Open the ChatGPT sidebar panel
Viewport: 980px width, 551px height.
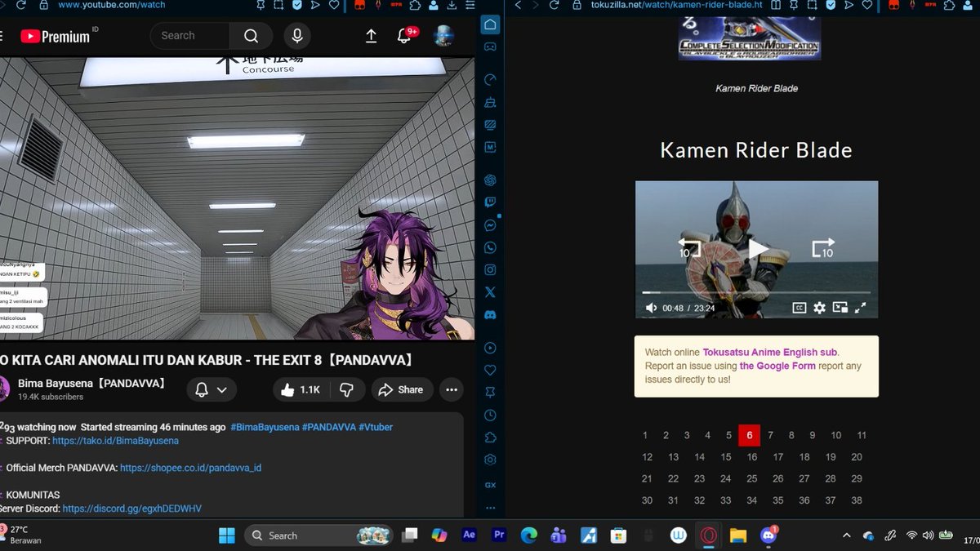(490, 180)
